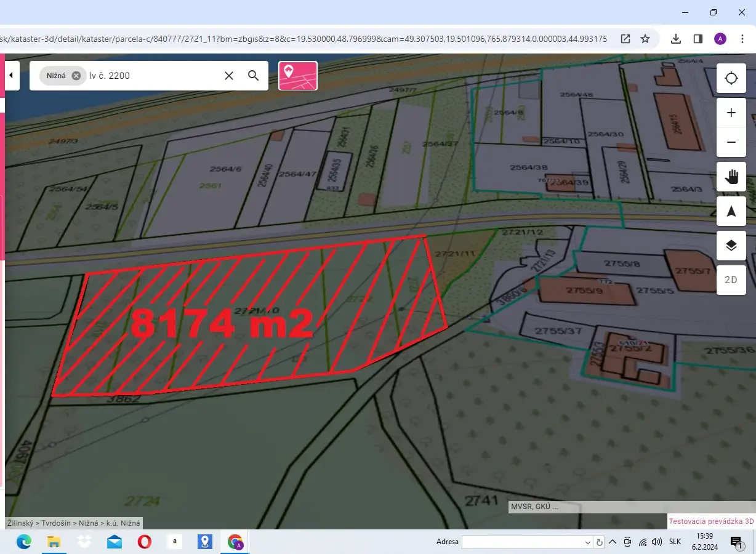Show hidden system tray icons

tap(613, 542)
